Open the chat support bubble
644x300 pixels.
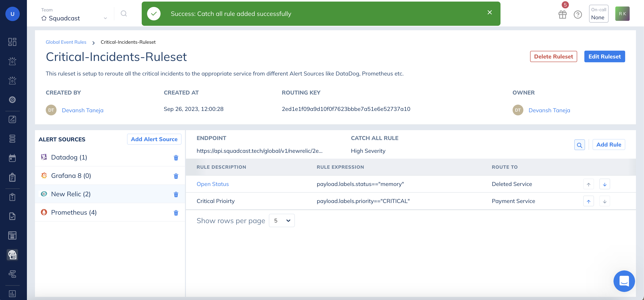pos(624,281)
